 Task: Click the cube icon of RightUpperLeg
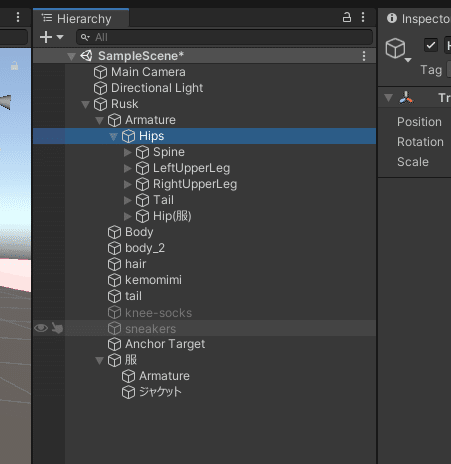(142, 184)
